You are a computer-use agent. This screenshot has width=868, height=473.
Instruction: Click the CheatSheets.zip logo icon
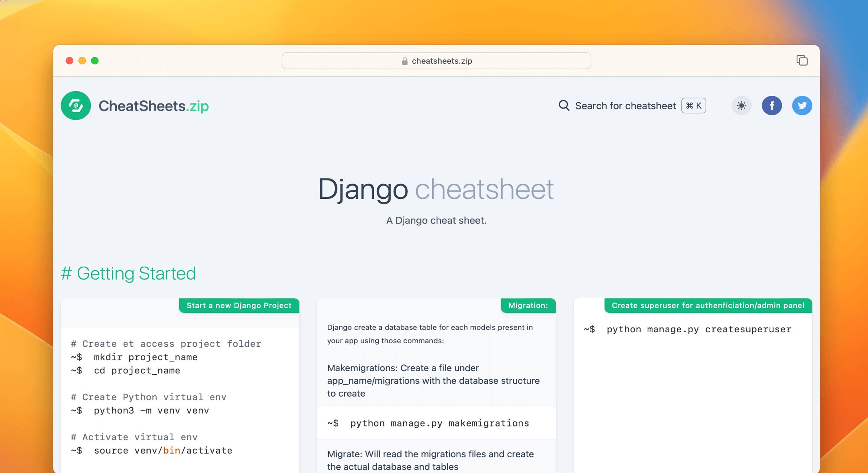click(x=76, y=106)
